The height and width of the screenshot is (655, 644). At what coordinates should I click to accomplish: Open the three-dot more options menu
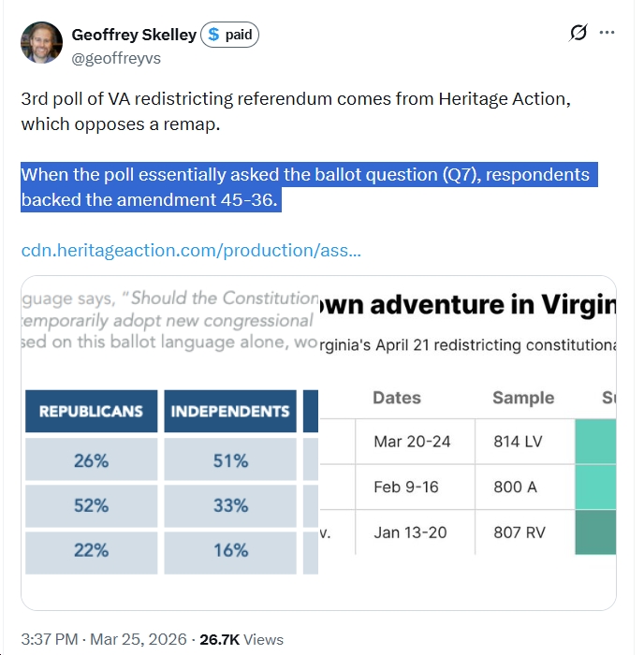coord(607,33)
